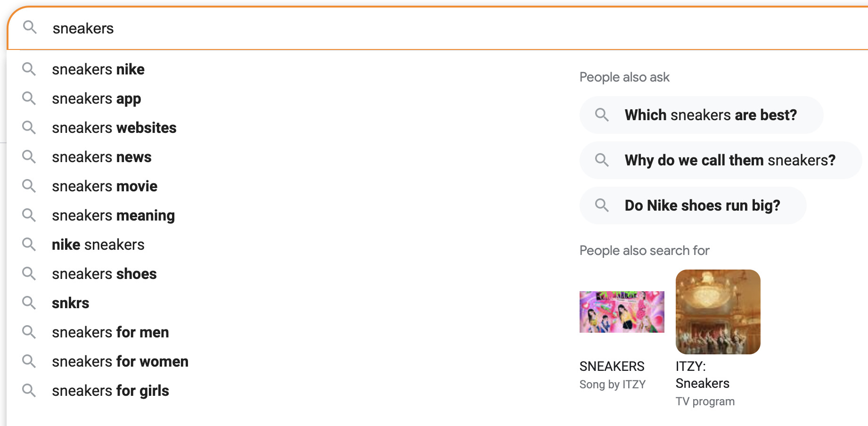Pick the 'sneakers meaning' suggestion
The image size is (868, 426).
coord(113,215)
